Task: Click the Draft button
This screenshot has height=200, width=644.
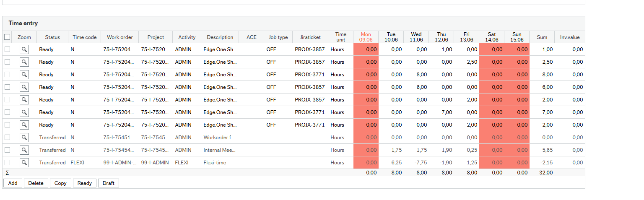Action: coord(108,183)
